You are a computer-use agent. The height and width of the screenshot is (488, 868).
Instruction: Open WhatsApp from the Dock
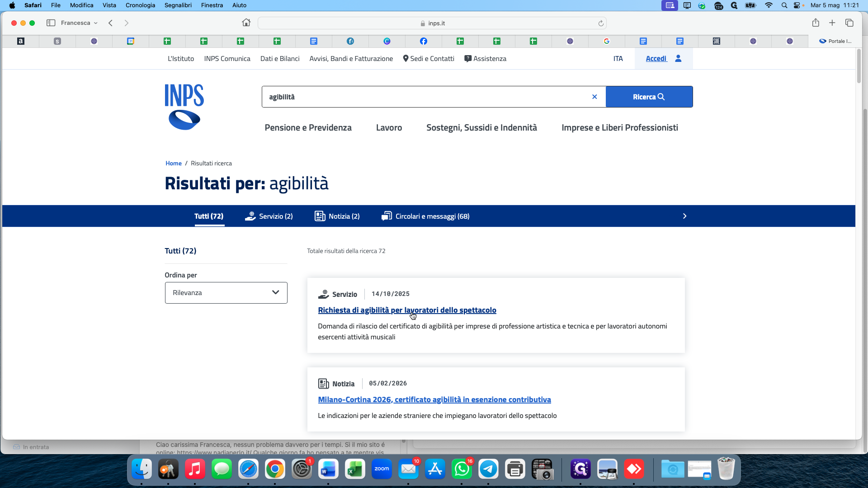462,469
